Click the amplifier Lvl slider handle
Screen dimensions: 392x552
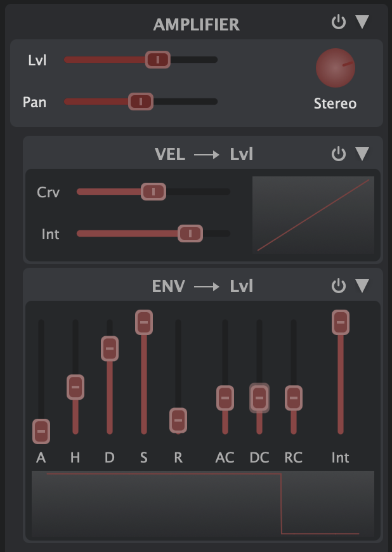coord(158,60)
